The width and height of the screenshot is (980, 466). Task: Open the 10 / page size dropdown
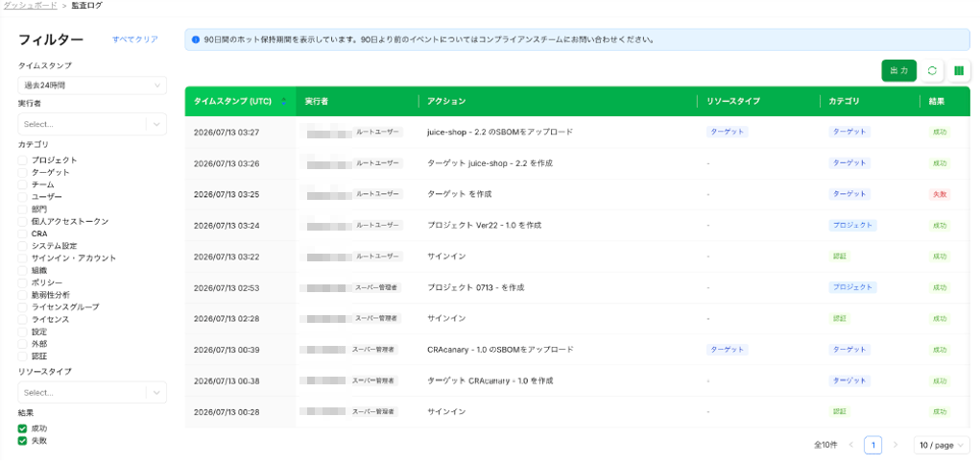[x=942, y=445]
